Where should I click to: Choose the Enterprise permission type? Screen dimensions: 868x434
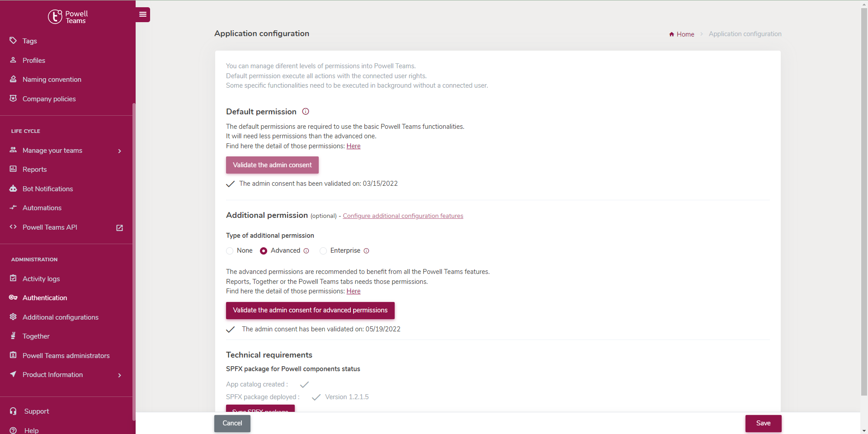point(323,251)
